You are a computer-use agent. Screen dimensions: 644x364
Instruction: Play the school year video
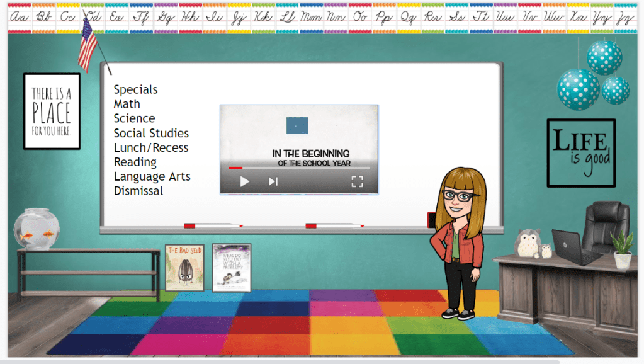pos(245,181)
